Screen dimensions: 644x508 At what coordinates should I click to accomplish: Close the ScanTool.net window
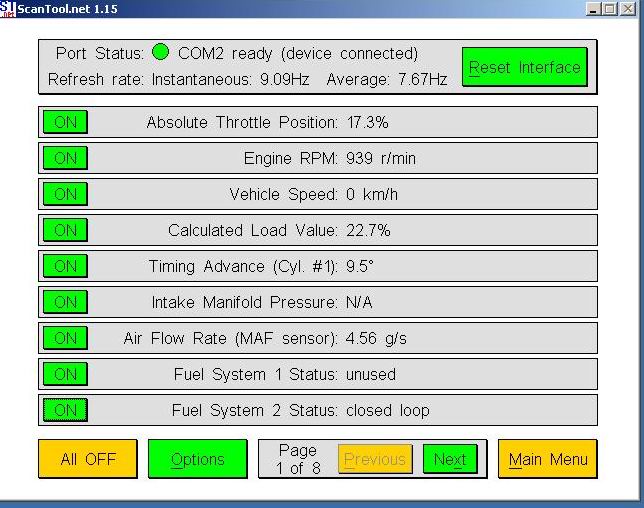click(x=630, y=8)
